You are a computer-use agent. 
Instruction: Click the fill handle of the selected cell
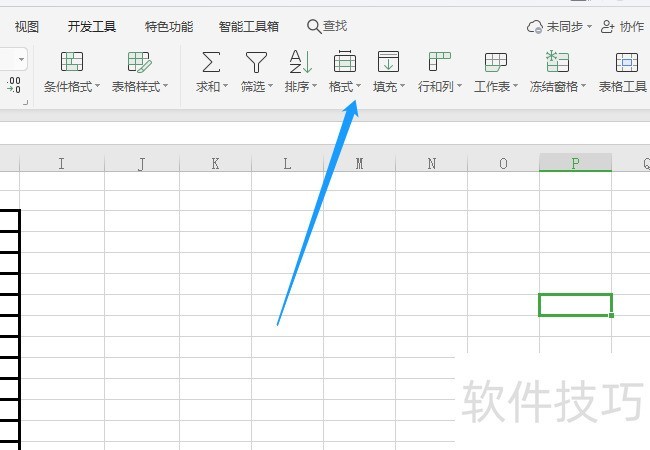click(x=611, y=315)
